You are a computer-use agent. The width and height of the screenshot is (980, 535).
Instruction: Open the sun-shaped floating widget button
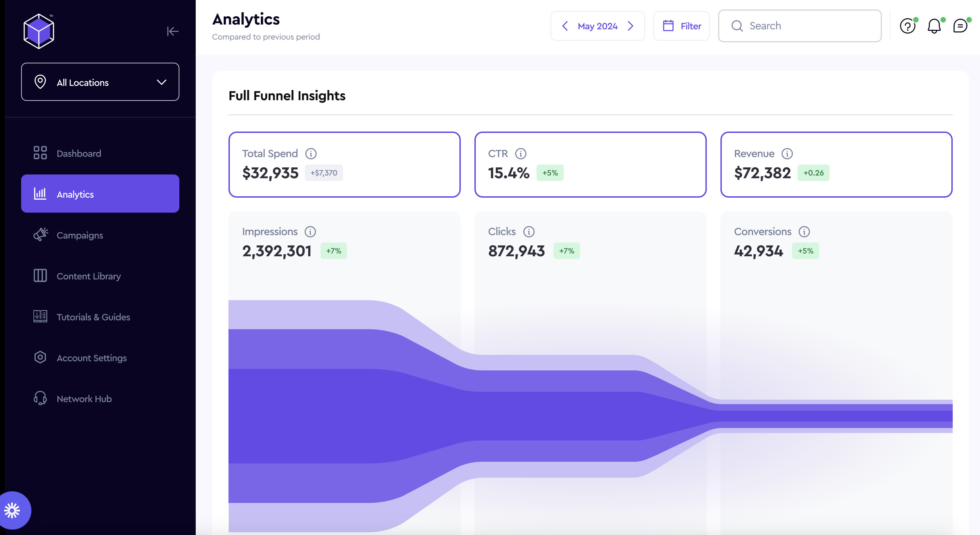[x=13, y=510]
